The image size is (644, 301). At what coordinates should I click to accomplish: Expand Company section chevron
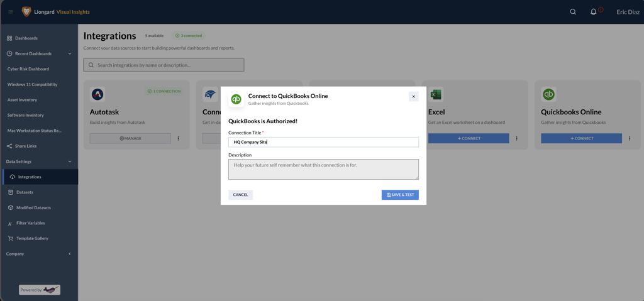(x=70, y=254)
